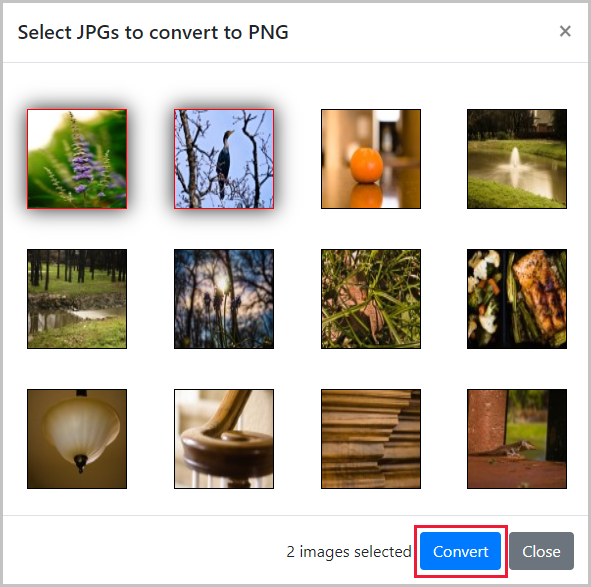Select the grilled food thumbnail

click(x=517, y=299)
